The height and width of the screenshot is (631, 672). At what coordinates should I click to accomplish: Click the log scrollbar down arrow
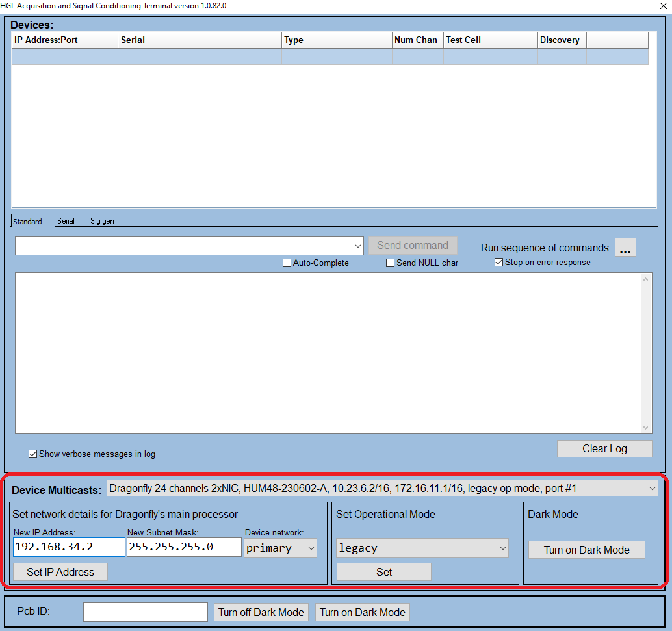click(645, 428)
